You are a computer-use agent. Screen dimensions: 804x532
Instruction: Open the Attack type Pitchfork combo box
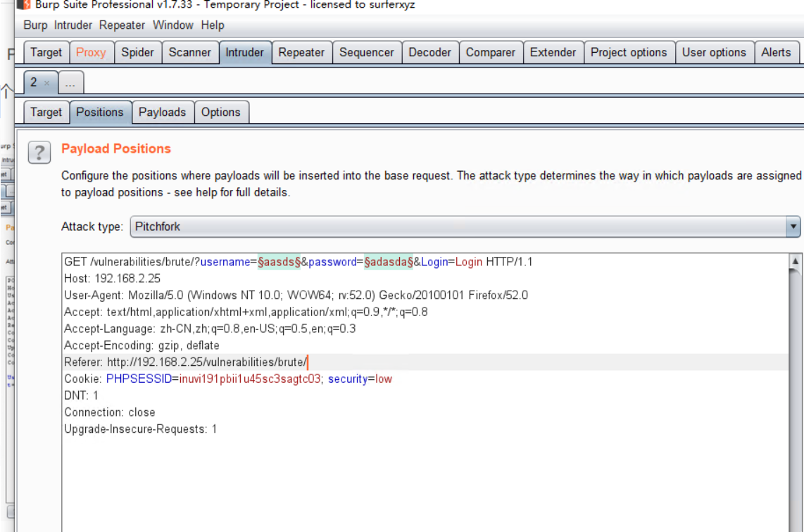click(458, 227)
